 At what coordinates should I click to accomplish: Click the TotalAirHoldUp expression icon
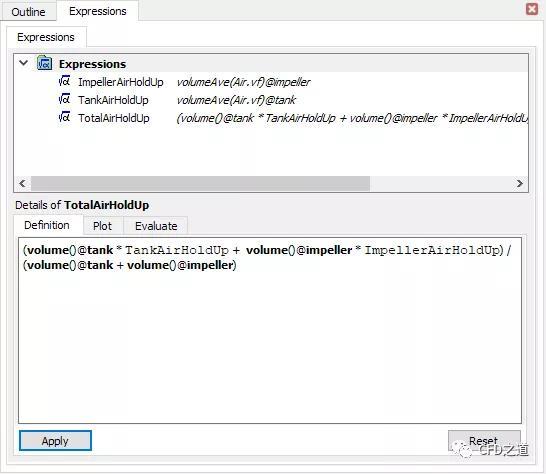pos(64,118)
